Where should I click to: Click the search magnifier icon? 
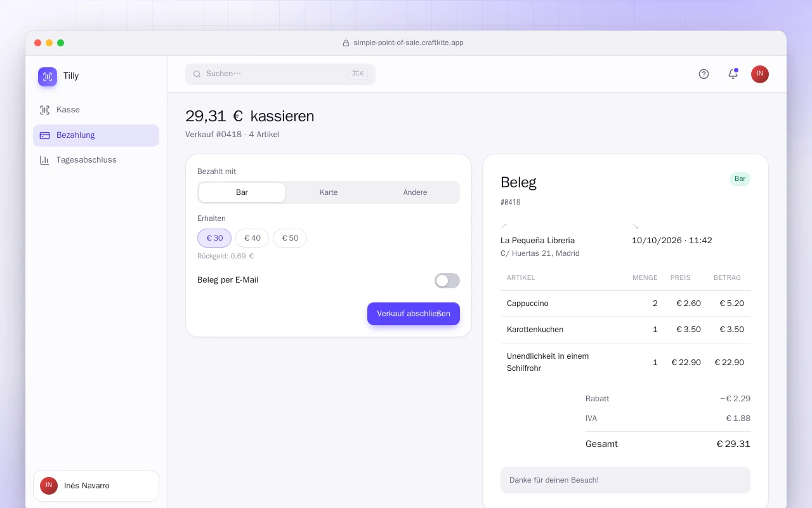(197, 74)
